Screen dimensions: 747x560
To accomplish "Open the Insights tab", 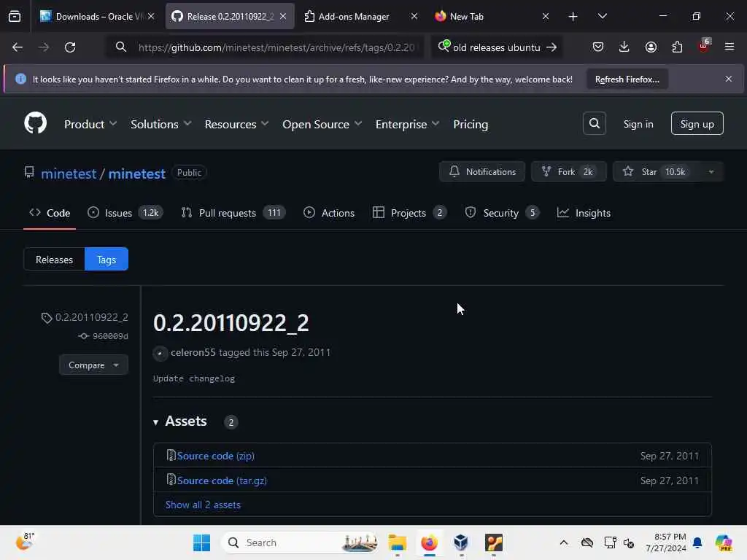I will (x=584, y=213).
